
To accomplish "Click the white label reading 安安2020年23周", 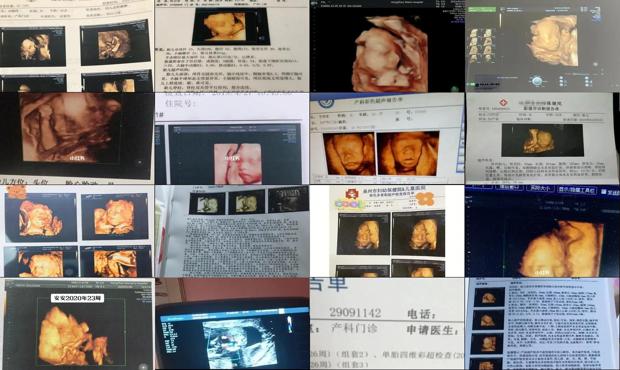I will point(78,298).
